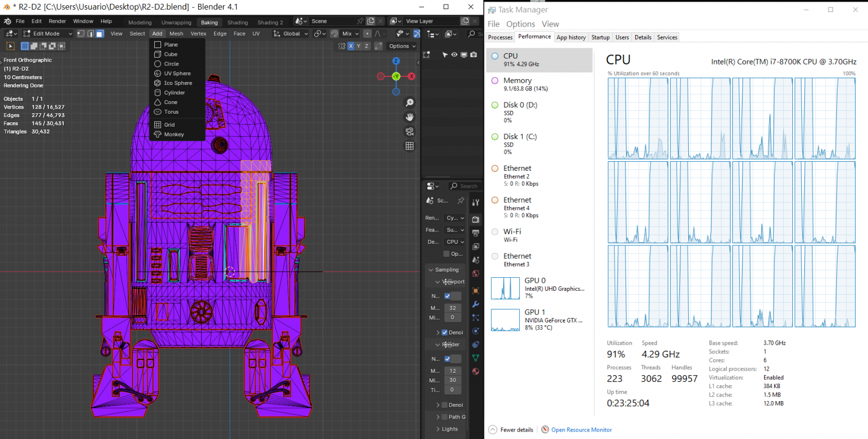
Task: Open the Material properties tab icon
Action: pyautogui.click(x=475, y=371)
